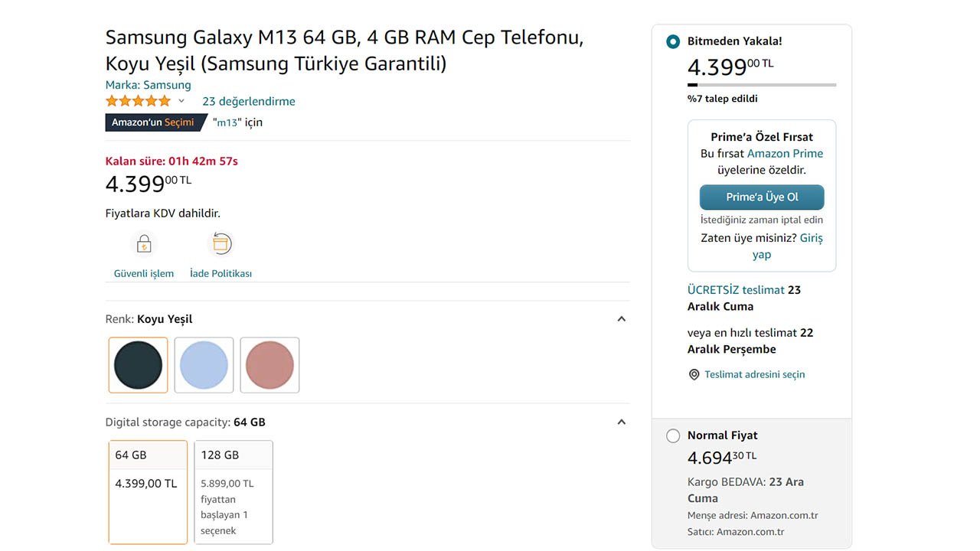
Task: Collapse the Renk color section
Action: click(622, 319)
